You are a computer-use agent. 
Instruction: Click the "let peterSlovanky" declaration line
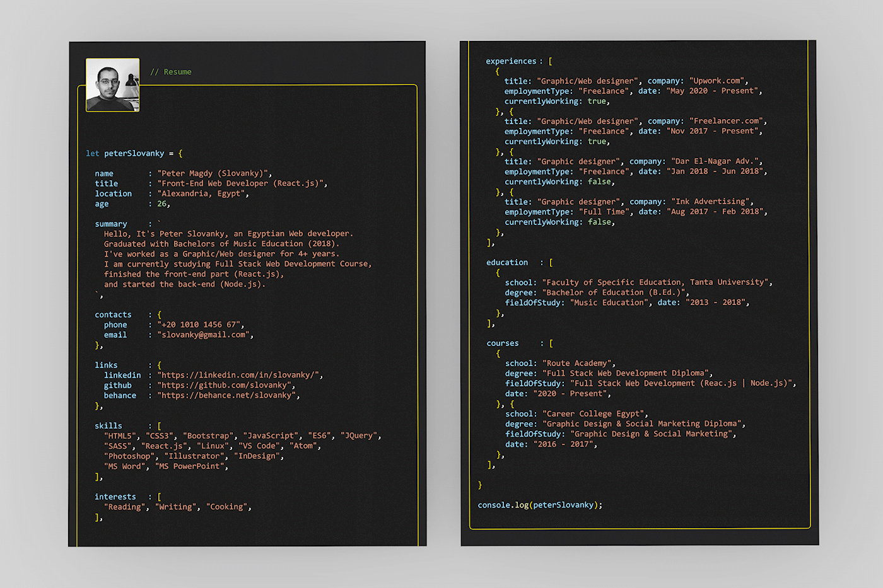[x=134, y=153]
